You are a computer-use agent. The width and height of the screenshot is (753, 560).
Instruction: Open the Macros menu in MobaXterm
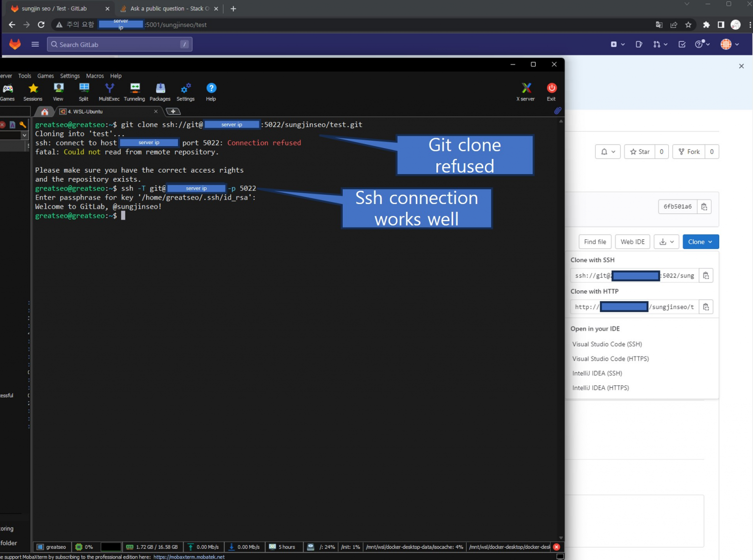pyautogui.click(x=95, y=76)
